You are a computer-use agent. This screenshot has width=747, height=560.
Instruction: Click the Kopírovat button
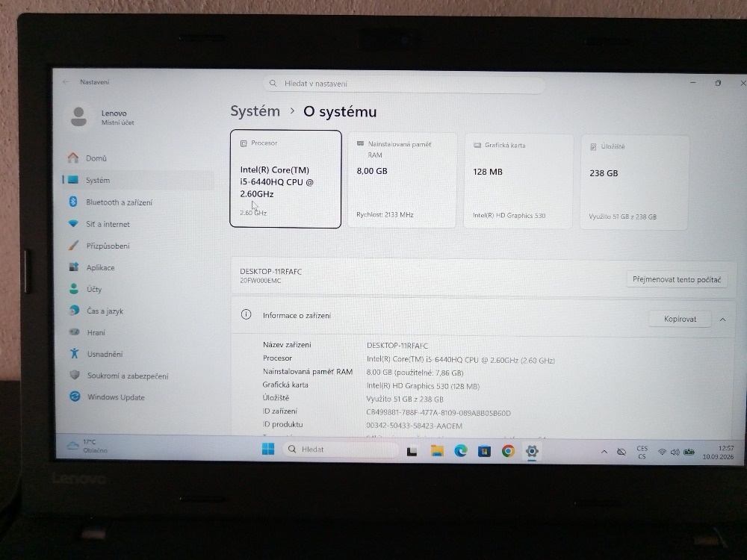(x=680, y=319)
